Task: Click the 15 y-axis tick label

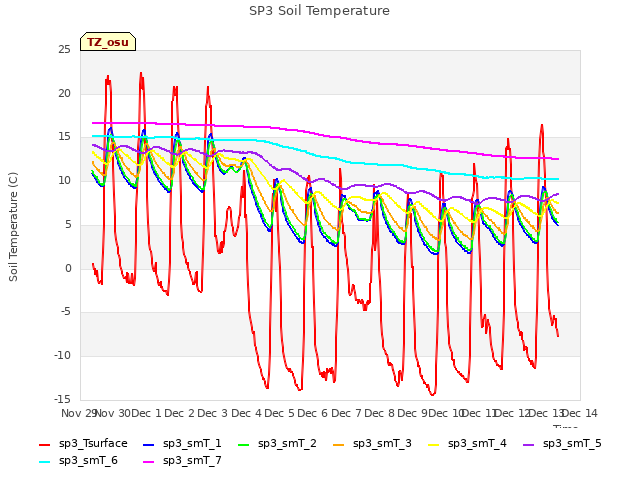Action: click(64, 137)
